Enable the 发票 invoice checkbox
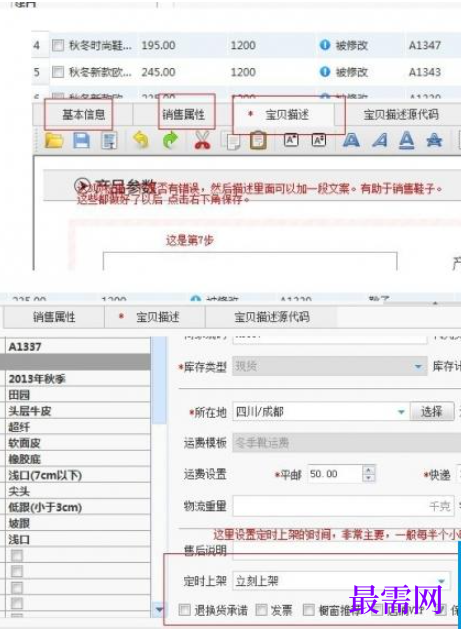The height and width of the screenshot is (631, 461). tap(261, 610)
